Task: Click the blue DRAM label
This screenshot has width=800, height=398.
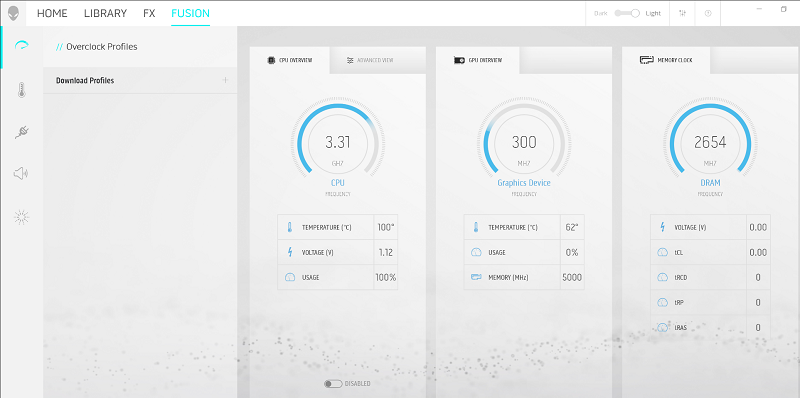Action: pyautogui.click(x=710, y=183)
